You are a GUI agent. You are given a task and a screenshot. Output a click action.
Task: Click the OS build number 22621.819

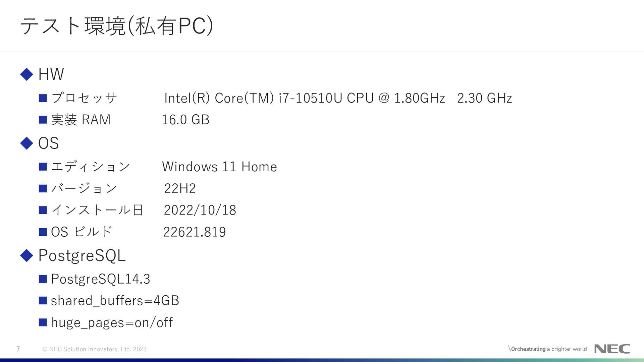coord(195,232)
